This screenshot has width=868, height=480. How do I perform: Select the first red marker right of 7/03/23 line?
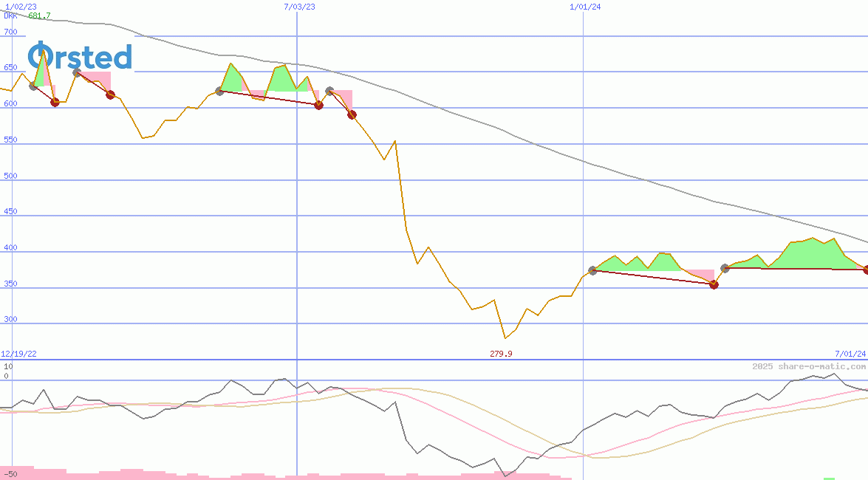[318, 105]
